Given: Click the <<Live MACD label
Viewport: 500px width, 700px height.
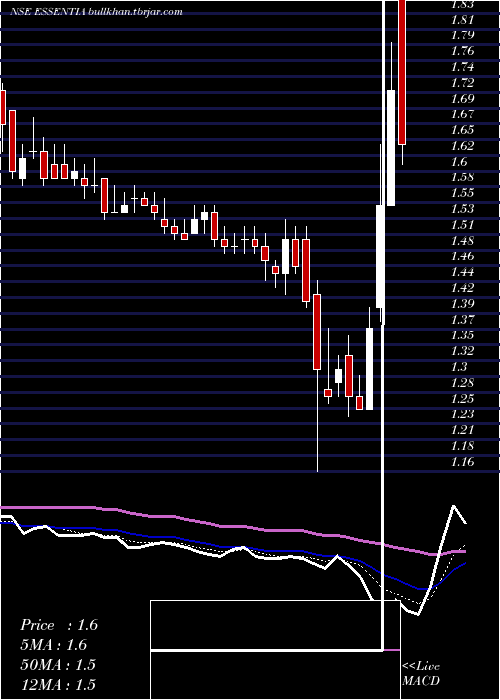Looking at the screenshot, I should [421, 673].
